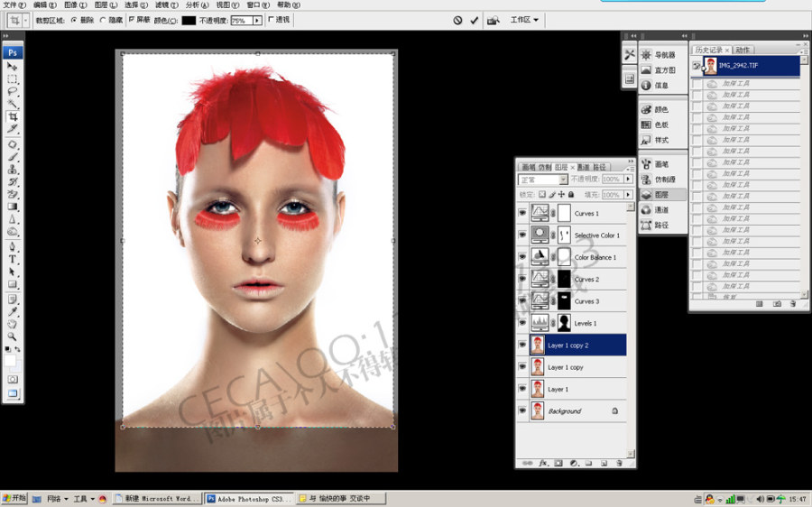Open the 滤镜 menu
This screenshot has width=812, height=507.
coord(166,5)
